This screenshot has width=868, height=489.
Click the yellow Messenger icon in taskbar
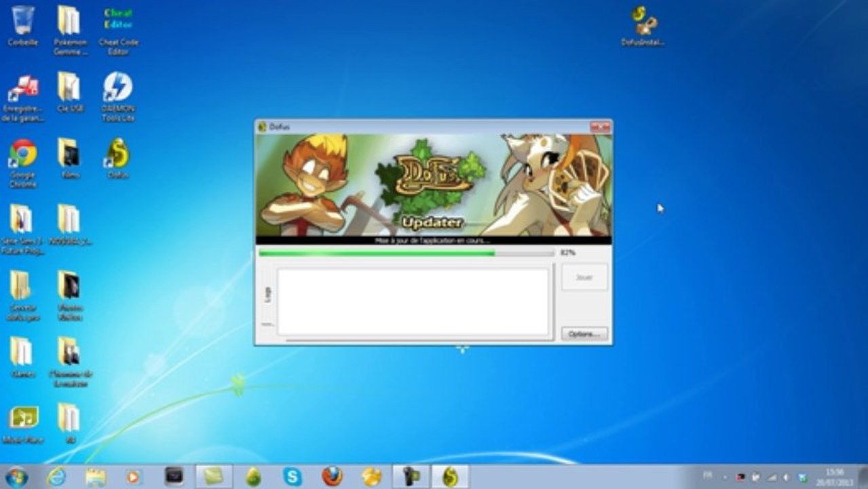tap(372, 477)
